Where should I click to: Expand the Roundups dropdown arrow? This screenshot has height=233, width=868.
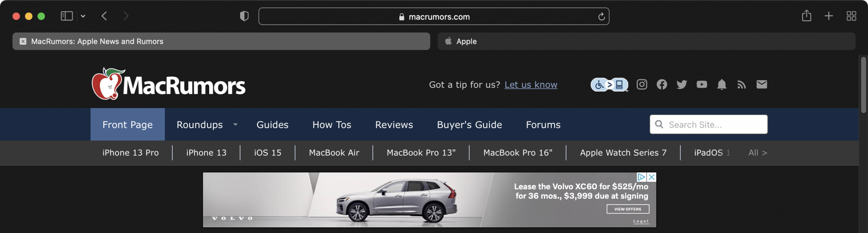[235, 125]
